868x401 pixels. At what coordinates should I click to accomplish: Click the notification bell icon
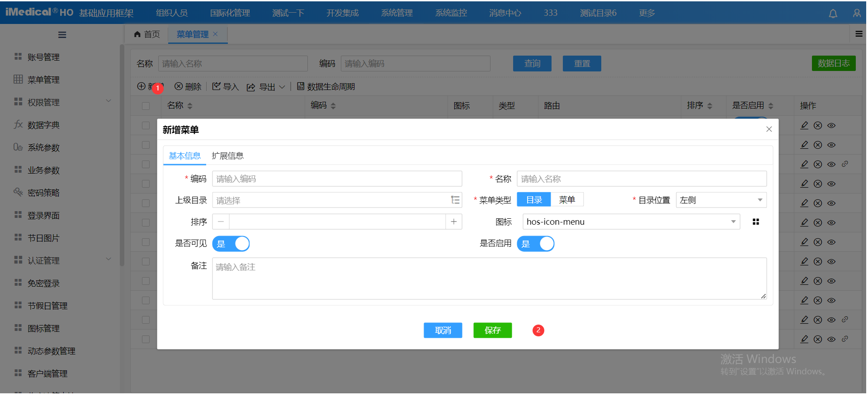[833, 14]
